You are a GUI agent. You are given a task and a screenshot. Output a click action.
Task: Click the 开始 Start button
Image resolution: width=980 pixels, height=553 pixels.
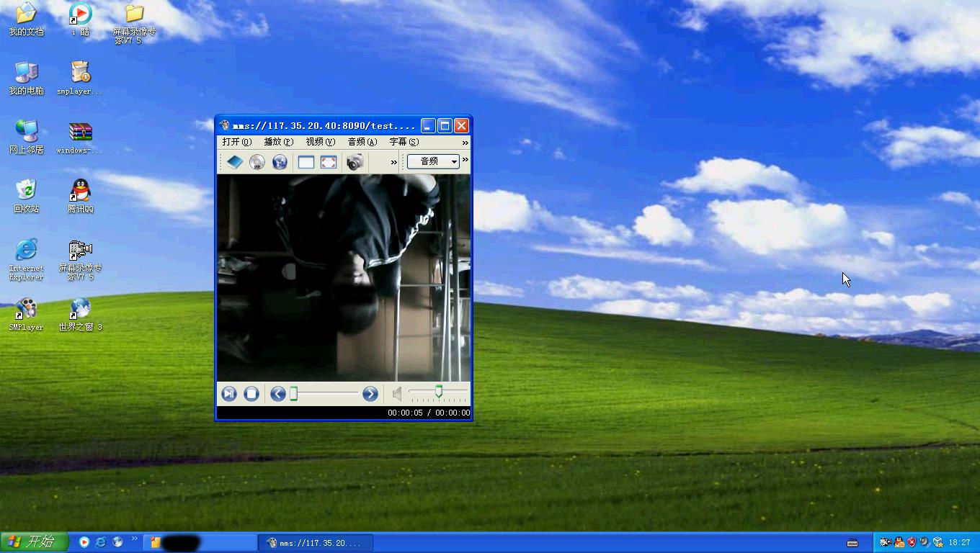(x=34, y=542)
